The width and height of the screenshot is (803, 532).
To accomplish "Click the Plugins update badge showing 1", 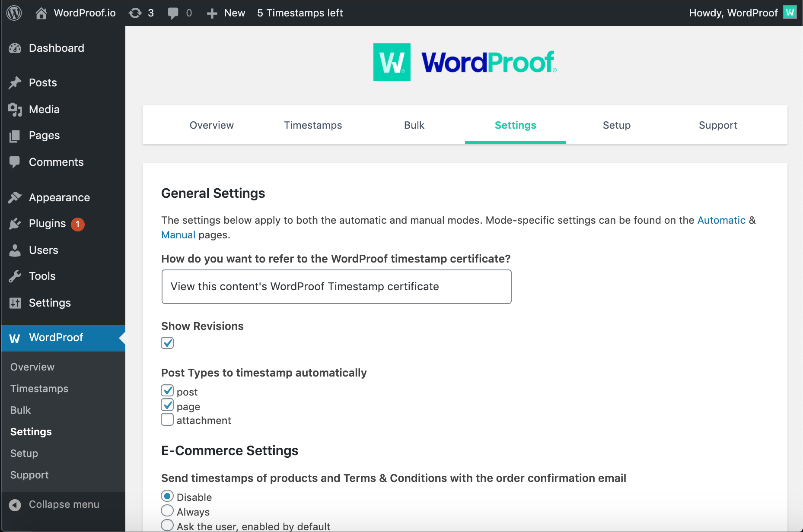I will [x=78, y=224].
